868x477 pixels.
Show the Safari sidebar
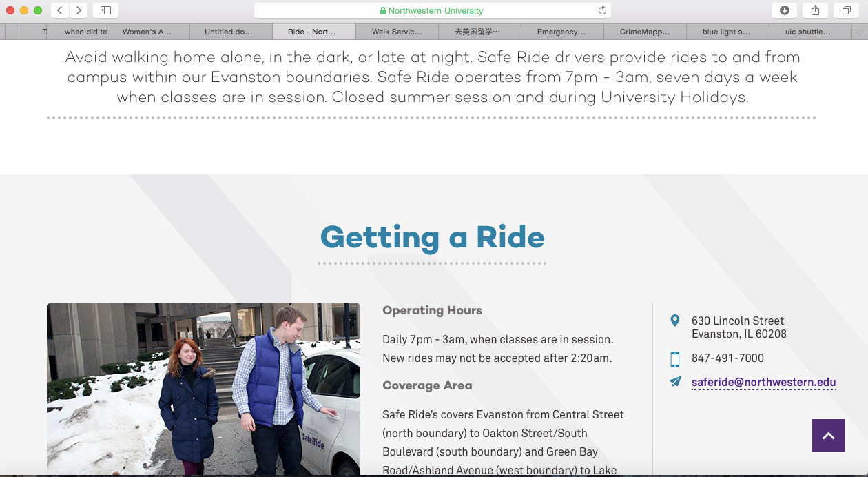point(105,10)
